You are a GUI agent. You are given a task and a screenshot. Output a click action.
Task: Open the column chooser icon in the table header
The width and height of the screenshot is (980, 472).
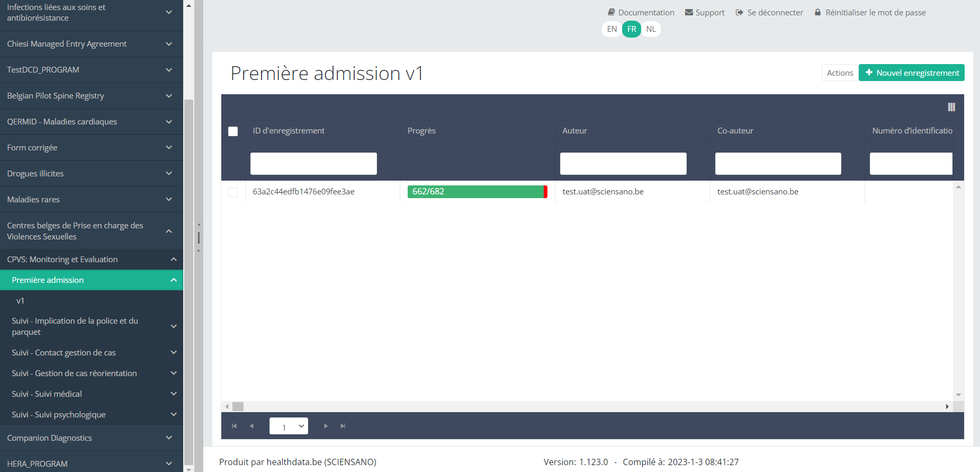951,107
